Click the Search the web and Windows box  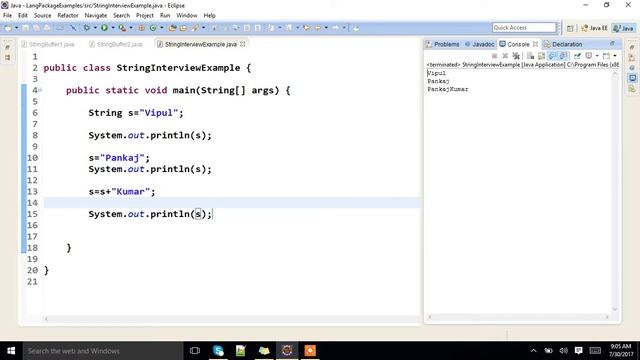click(103, 351)
